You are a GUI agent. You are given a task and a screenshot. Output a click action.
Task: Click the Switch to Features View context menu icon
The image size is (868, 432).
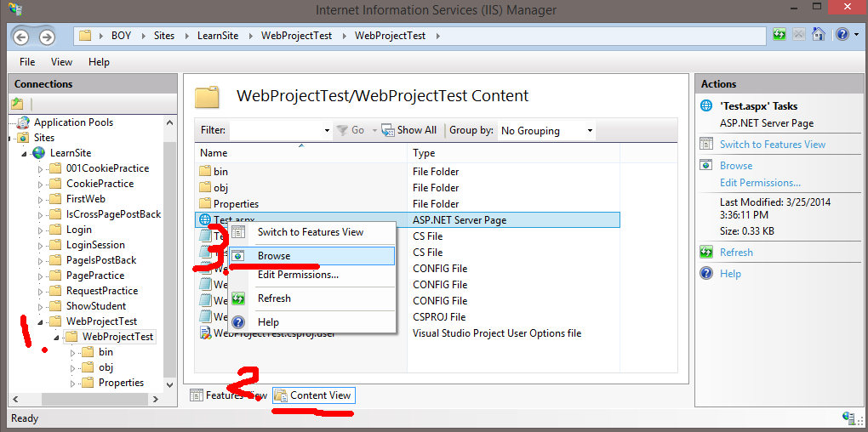238,232
